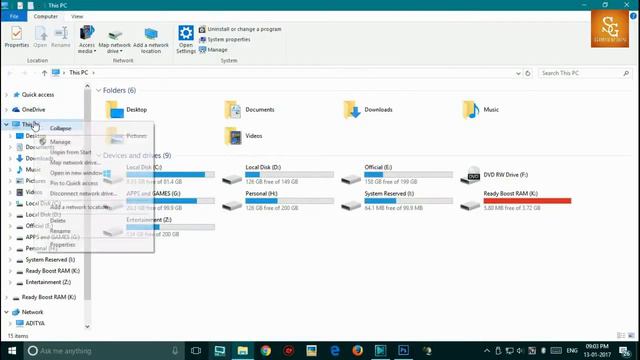
Task: Expand the ADITYA network computer node
Action: [10, 323]
